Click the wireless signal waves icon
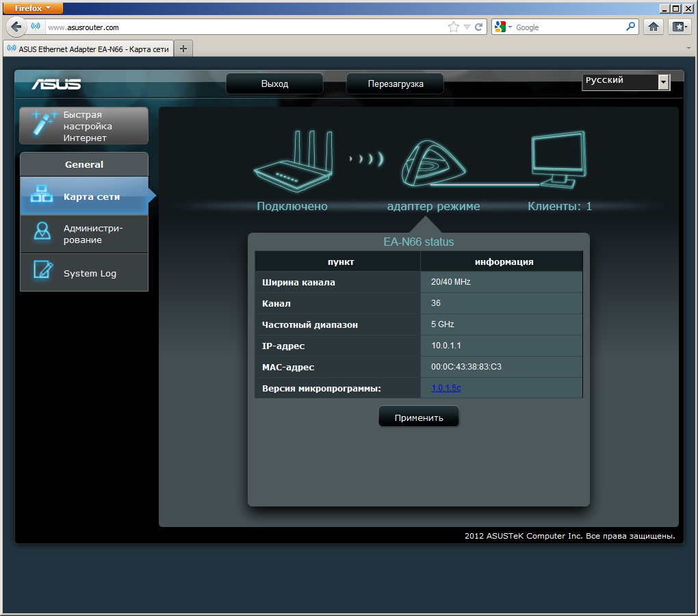This screenshot has height=616, width=698. [366, 159]
